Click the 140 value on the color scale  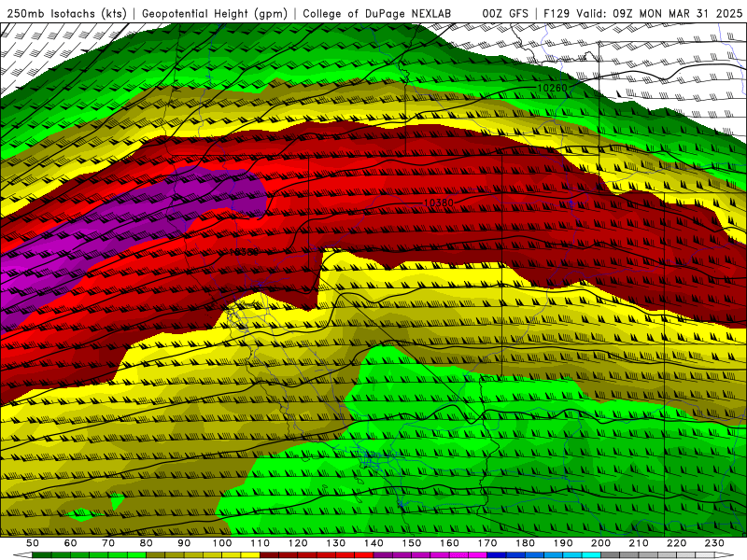coord(373,543)
